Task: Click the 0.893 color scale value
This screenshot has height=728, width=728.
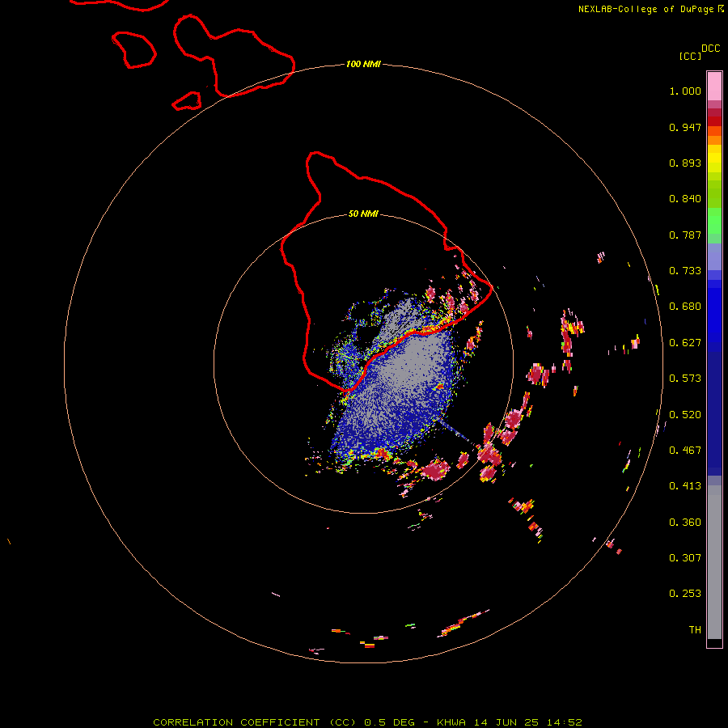Action: [x=685, y=163]
